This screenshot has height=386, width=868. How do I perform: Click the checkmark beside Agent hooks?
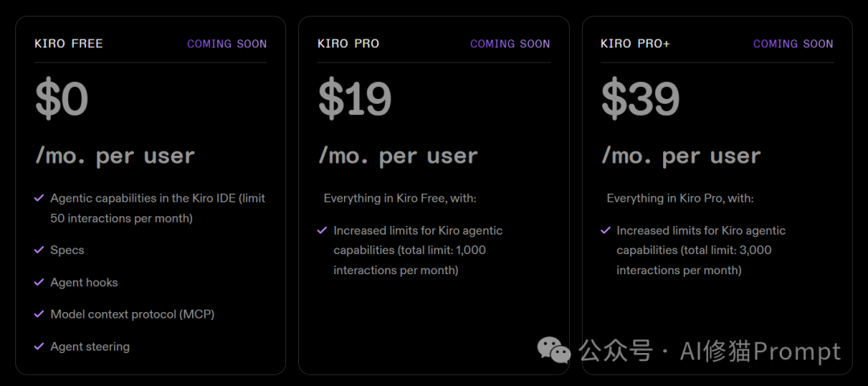point(39,282)
